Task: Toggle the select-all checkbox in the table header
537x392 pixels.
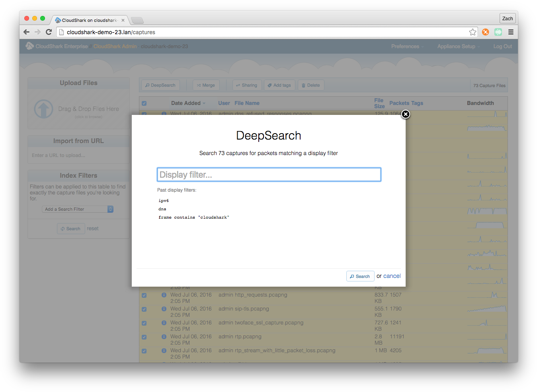Action: click(144, 103)
